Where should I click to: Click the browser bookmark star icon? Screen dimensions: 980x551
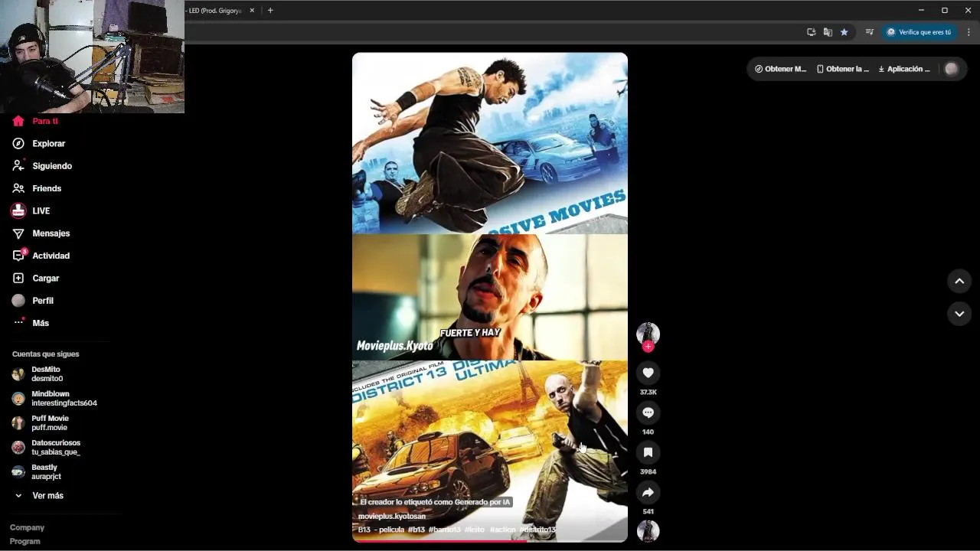pyautogui.click(x=844, y=32)
